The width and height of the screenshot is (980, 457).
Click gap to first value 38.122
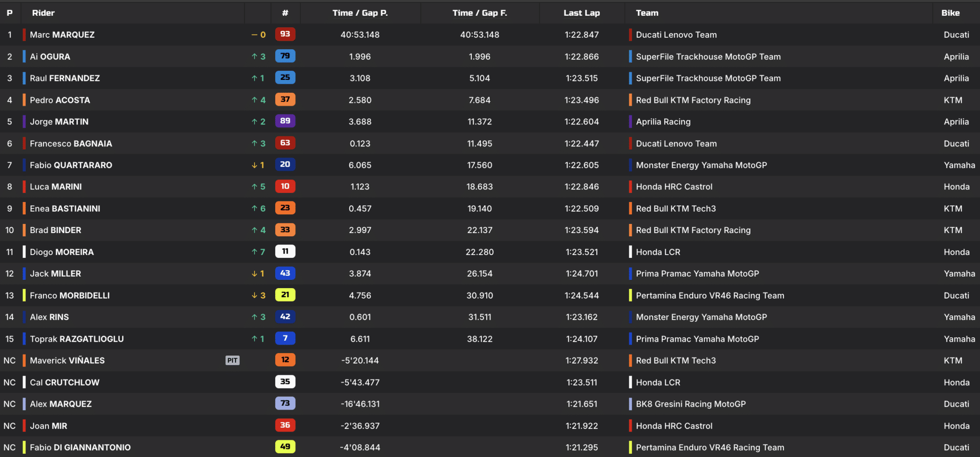click(x=479, y=339)
